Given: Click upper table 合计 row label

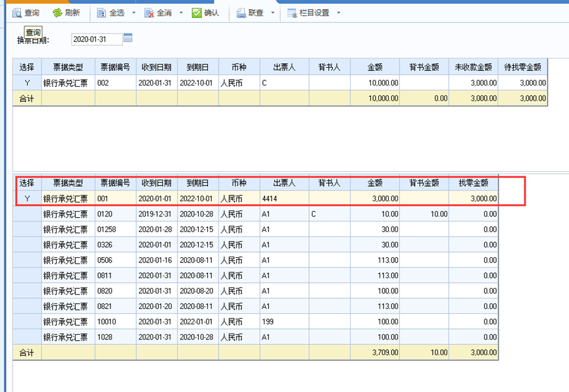Looking at the screenshot, I should point(27,99).
